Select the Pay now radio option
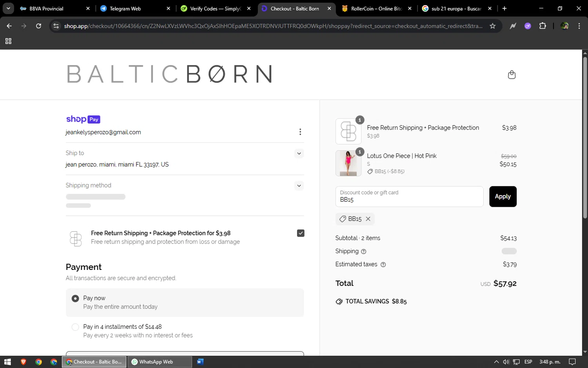 tap(75, 299)
